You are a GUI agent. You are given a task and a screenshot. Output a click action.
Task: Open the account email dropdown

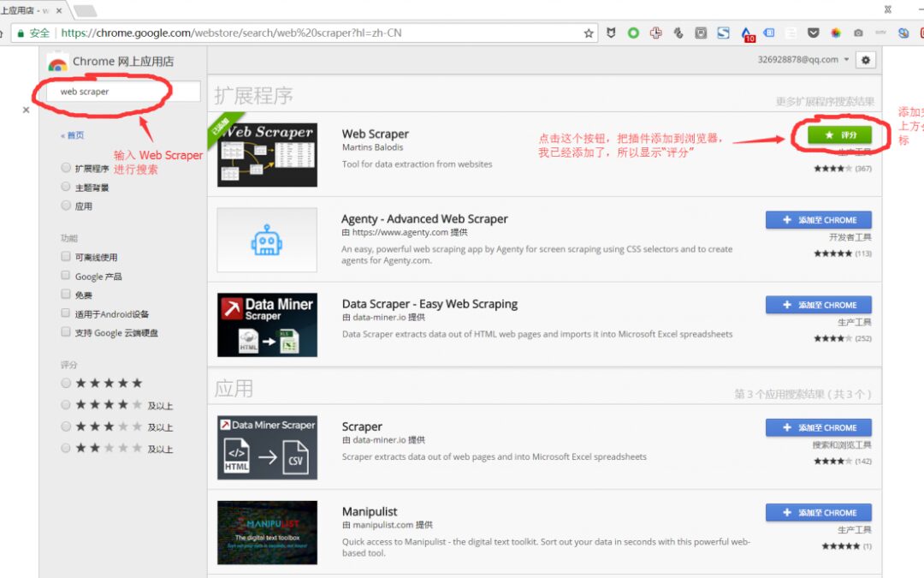click(x=803, y=60)
